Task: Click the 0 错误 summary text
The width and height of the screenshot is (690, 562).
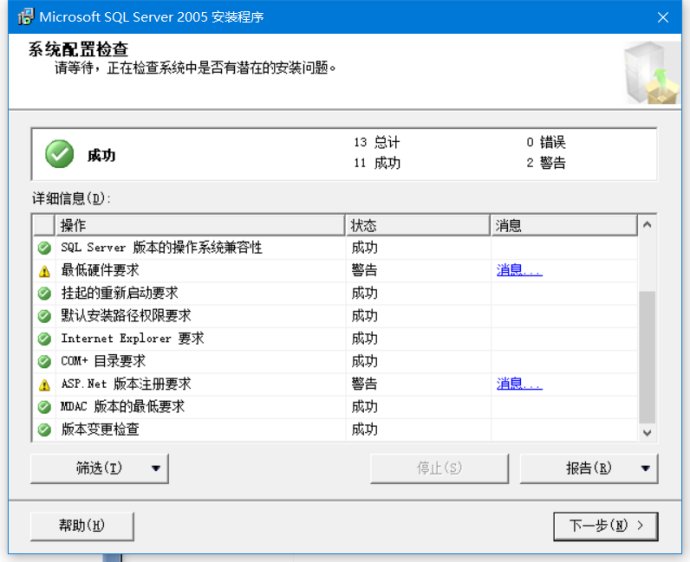Action: pos(546,142)
